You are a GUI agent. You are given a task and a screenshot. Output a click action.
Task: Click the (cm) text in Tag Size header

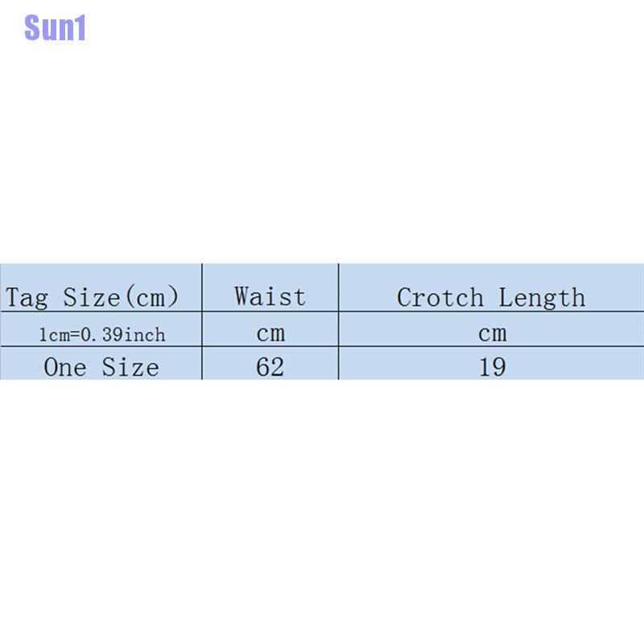pyautogui.click(x=151, y=297)
